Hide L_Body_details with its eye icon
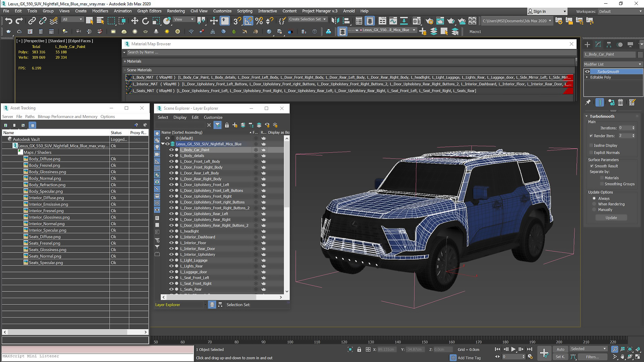The height and width of the screenshot is (362, 644). click(171, 156)
